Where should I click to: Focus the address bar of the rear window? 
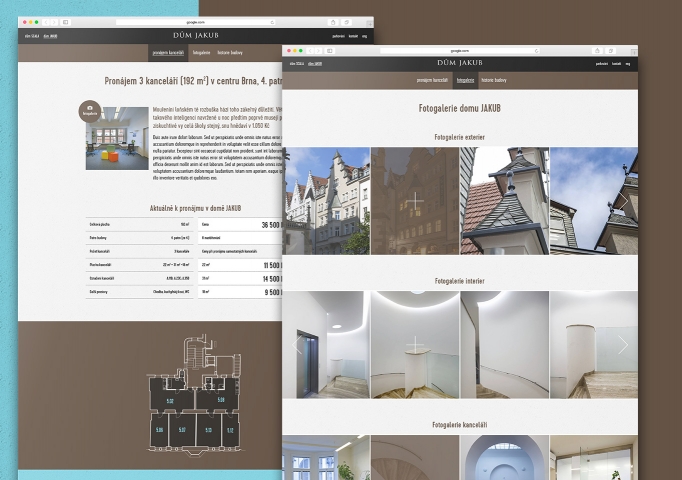click(196, 22)
